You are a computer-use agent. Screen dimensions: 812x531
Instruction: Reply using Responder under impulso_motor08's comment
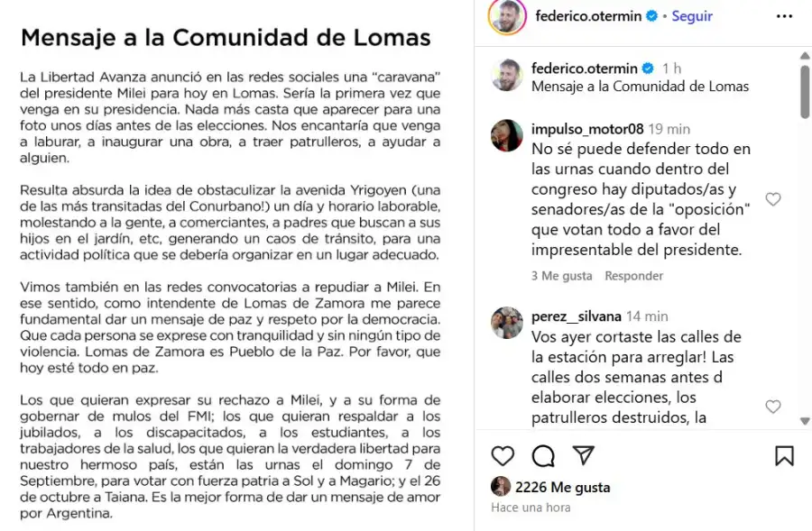[x=634, y=275]
